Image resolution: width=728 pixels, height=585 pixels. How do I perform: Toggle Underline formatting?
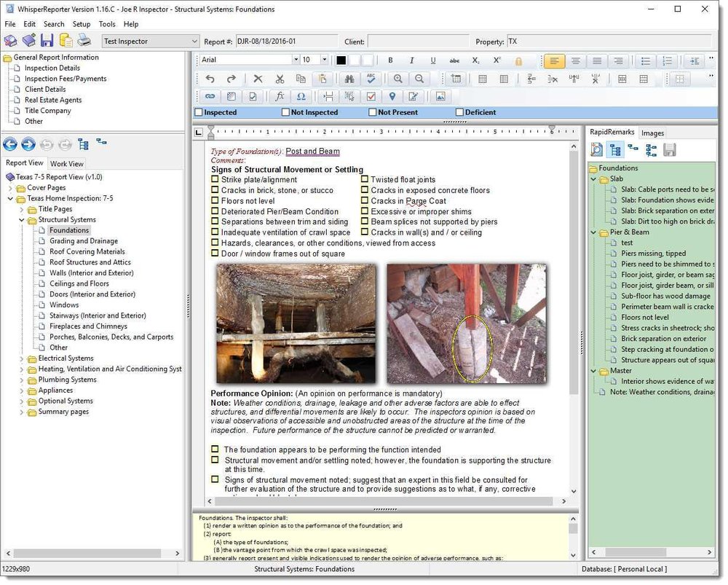click(x=432, y=60)
